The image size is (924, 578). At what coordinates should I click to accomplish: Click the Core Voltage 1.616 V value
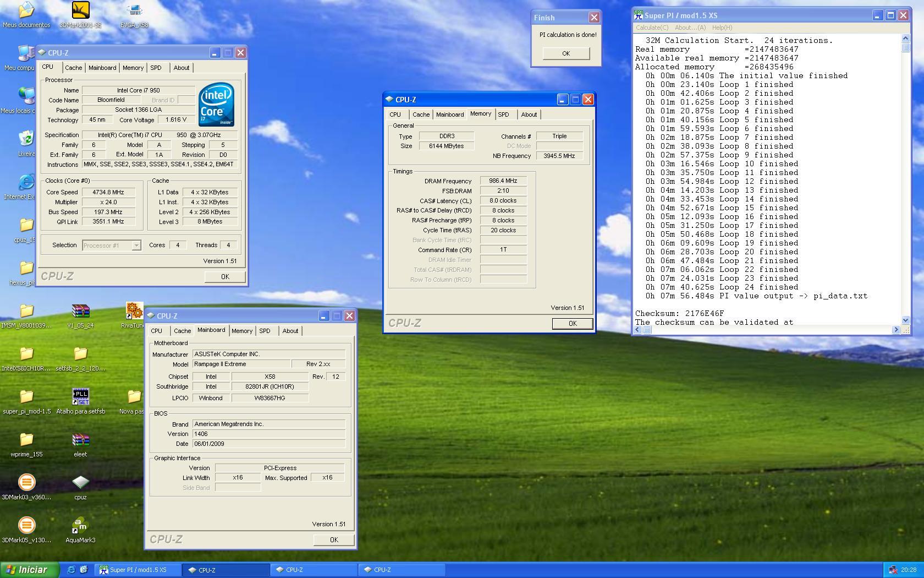point(175,119)
